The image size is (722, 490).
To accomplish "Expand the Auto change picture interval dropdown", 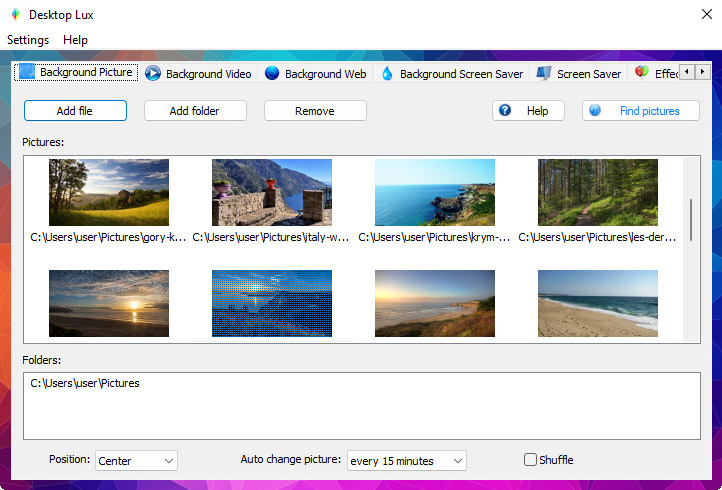I will (407, 461).
